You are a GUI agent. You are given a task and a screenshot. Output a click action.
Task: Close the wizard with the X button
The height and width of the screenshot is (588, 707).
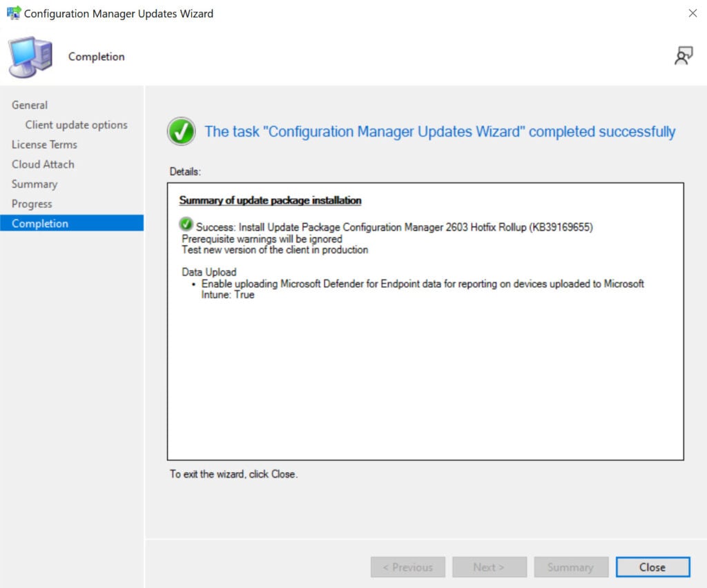click(693, 13)
